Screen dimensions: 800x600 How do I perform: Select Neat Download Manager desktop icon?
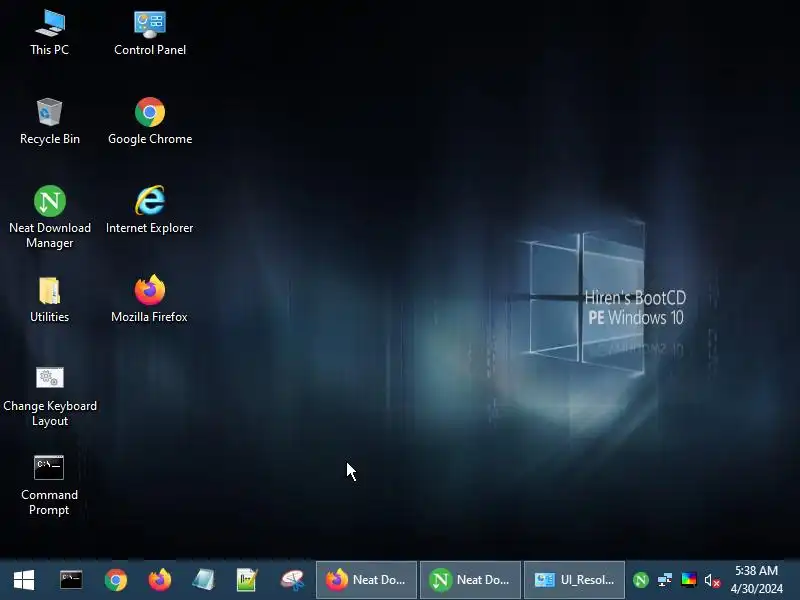click(49, 217)
